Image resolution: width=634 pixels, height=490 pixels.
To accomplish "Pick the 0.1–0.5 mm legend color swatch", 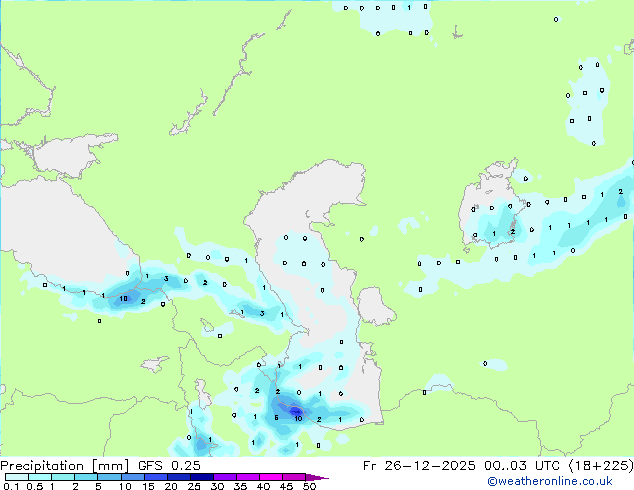I will coord(17,477).
